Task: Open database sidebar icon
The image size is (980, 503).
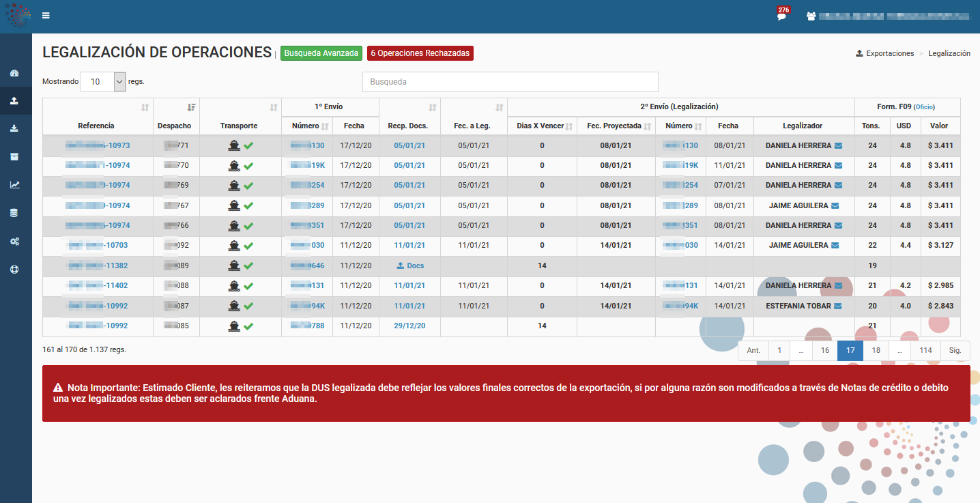Action: [x=14, y=213]
